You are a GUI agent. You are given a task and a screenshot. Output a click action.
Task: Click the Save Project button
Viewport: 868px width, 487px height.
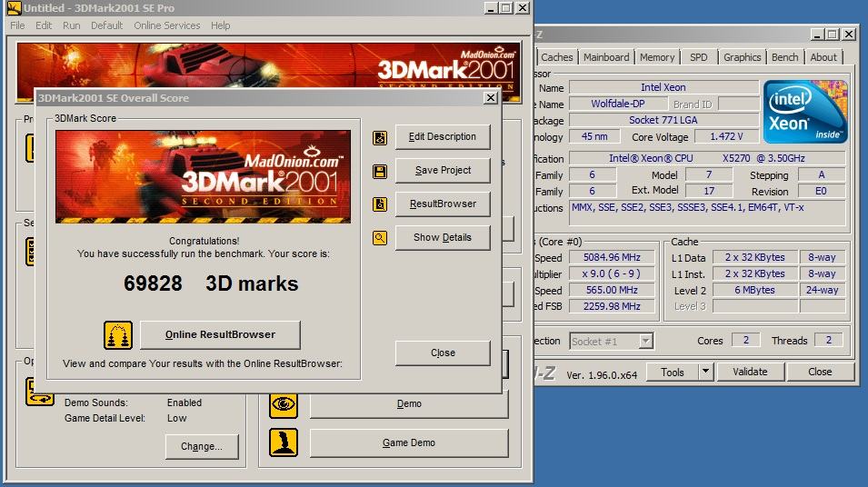(x=443, y=171)
